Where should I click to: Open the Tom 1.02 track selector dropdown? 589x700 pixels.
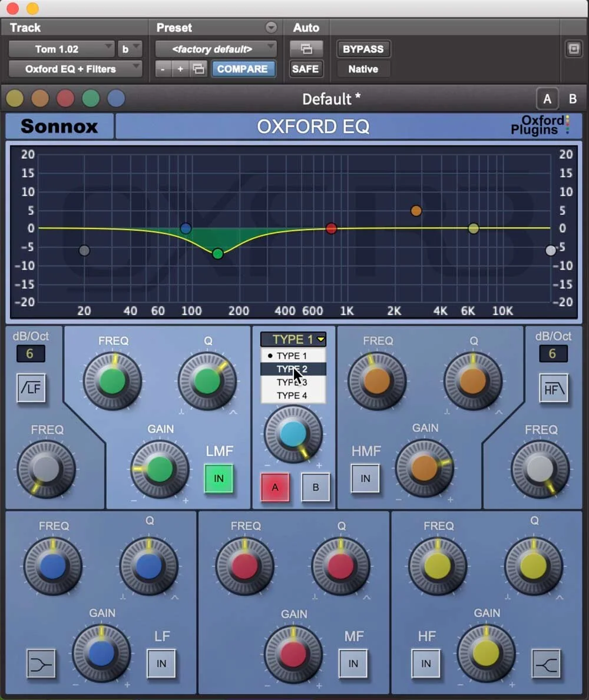pos(62,49)
